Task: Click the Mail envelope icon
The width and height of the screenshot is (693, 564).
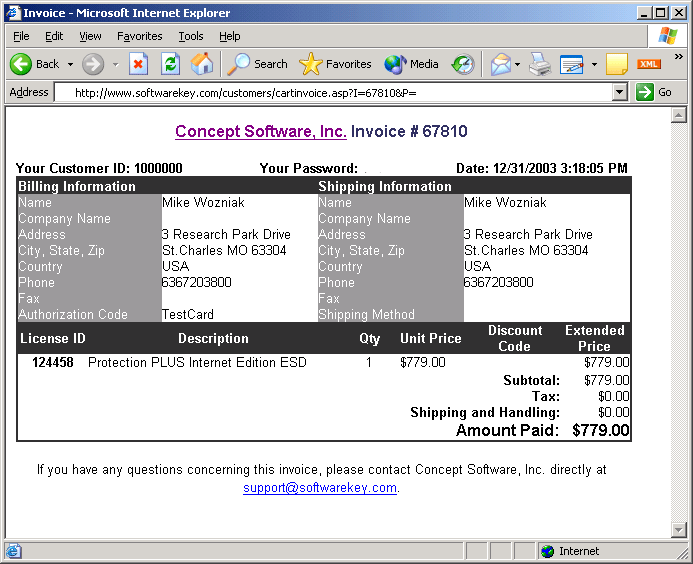Action: [x=501, y=65]
